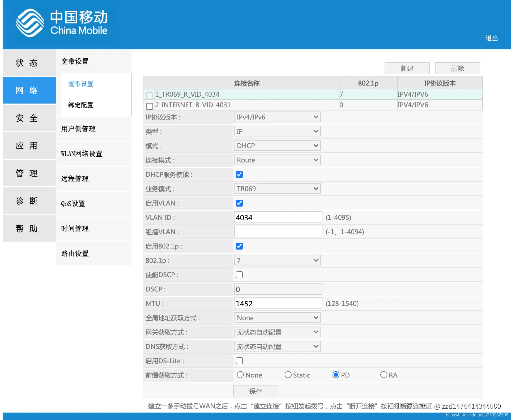
Task: Expand the 802.1p priority dropdown
Action: click(x=277, y=260)
